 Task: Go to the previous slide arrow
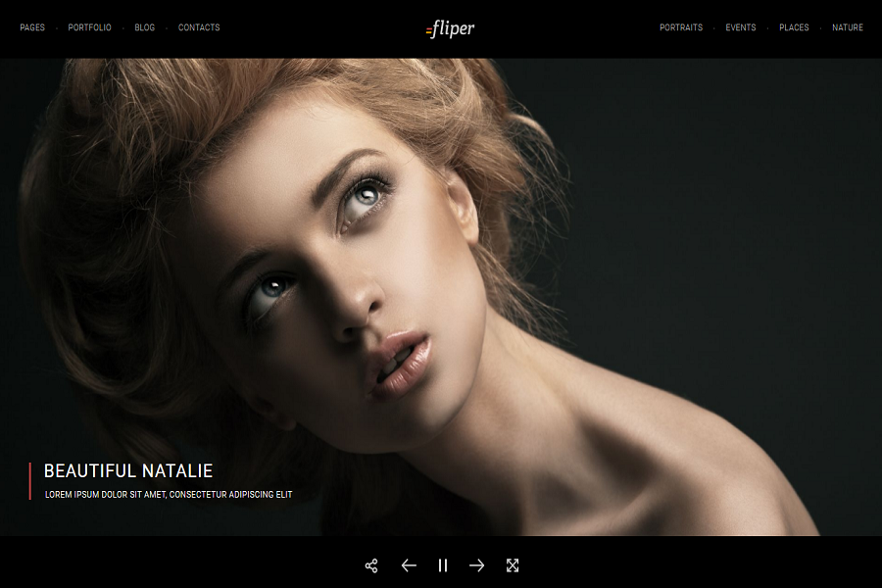click(409, 565)
